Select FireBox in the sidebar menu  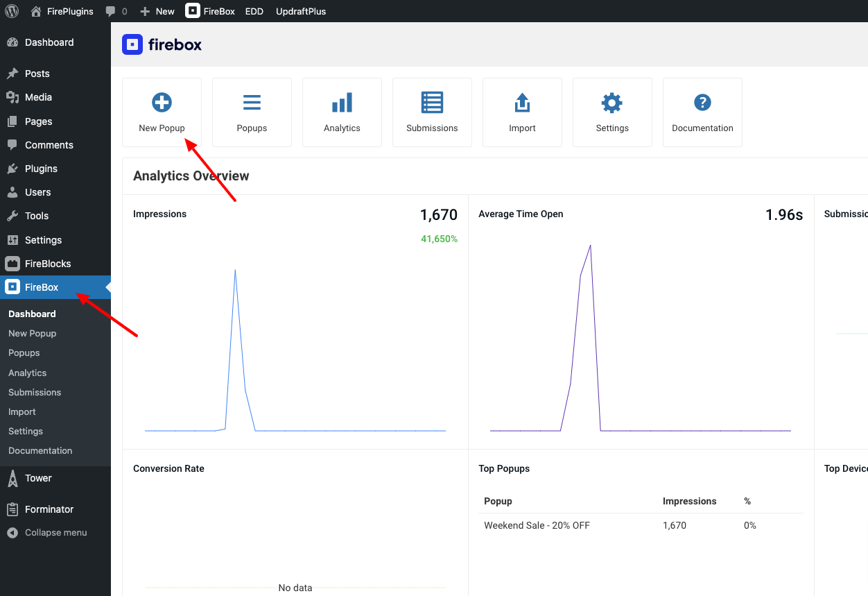(x=55, y=287)
